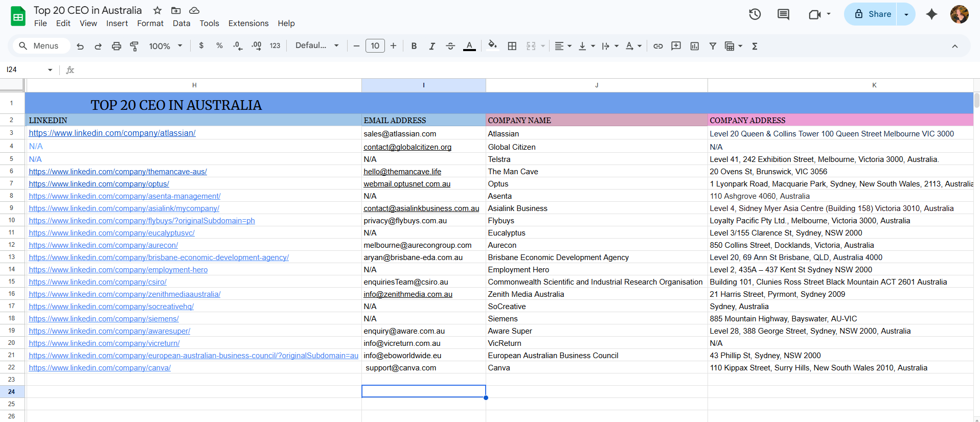The image size is (980, 422).
Task: Select the Paint format tool
Action: click(134, 46)
